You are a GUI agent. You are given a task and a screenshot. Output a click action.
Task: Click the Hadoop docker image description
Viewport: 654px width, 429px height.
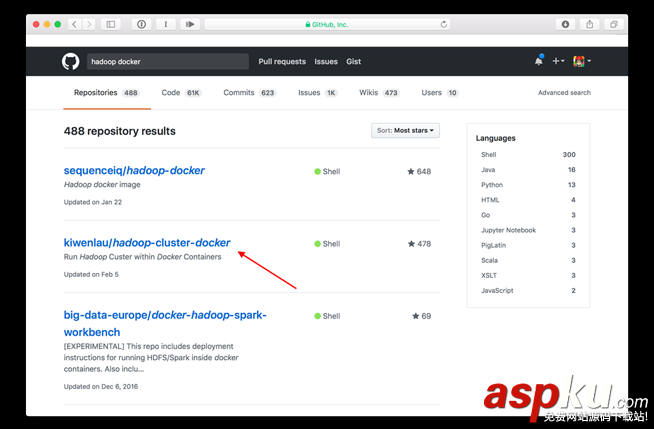(x=102, y=184)
